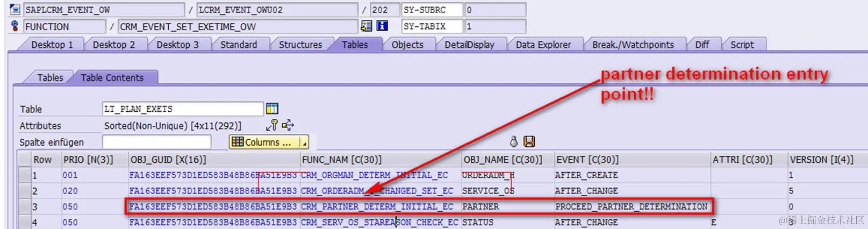
Task: Open the Data Explorer tab
Action: (543, 45)
